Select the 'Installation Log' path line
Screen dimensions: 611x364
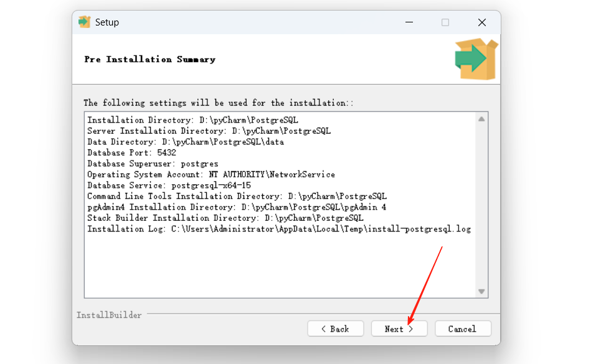click(279, 229)
